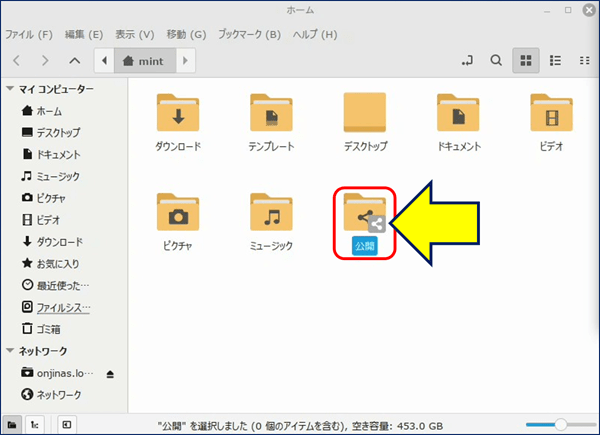Select ピクチャ in the sidebar
Image resolution: width=600 pixels, height=435 pixels.
point(43,198)
